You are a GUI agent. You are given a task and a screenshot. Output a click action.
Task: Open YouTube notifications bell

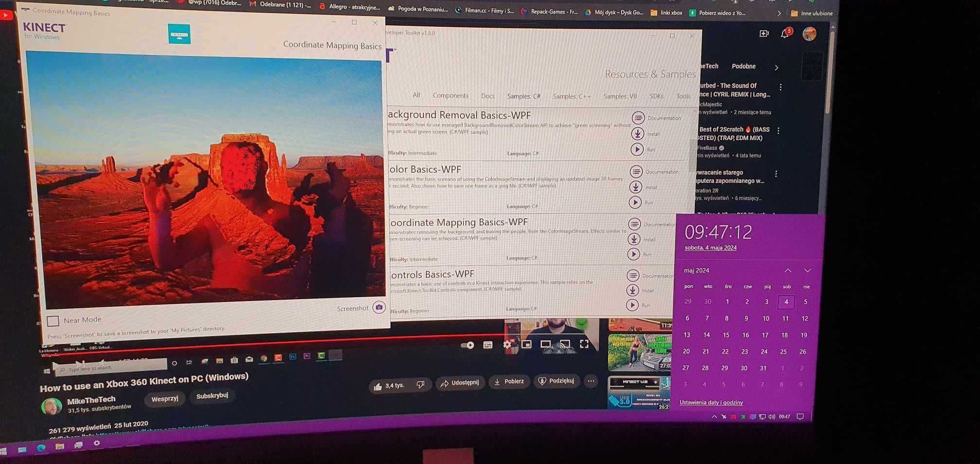click(785, 34)
